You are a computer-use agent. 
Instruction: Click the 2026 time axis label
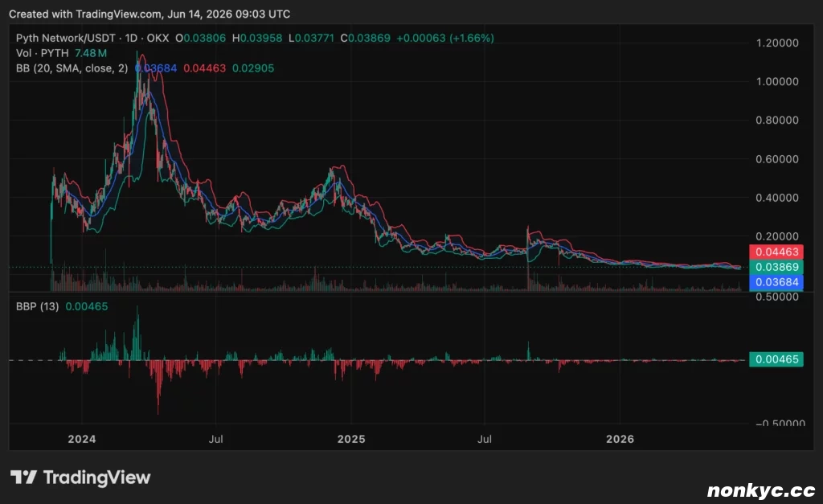pyautogui.click(x=620, y=439)
